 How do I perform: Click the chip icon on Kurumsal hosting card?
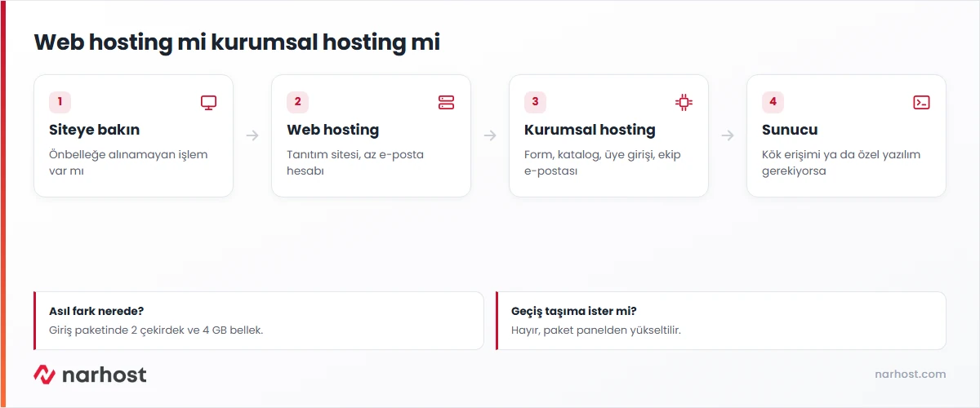[684, 102]
